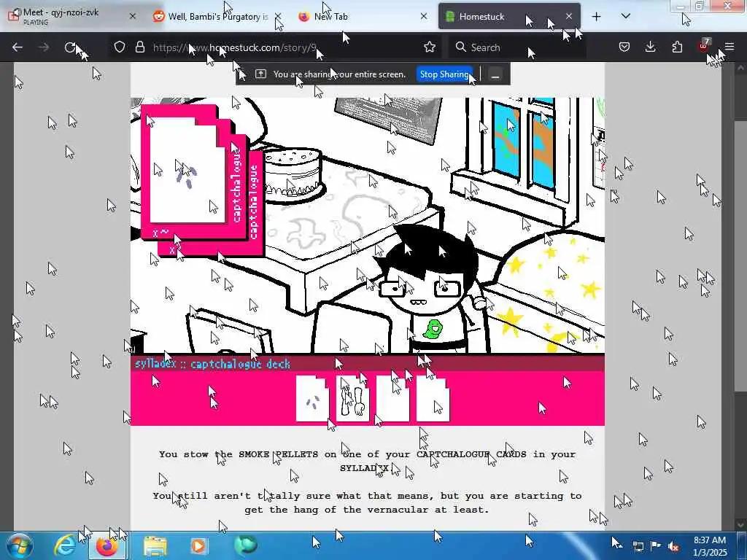
Task: Open the Firefox hamburger application menu
Action: coord(729,47)
